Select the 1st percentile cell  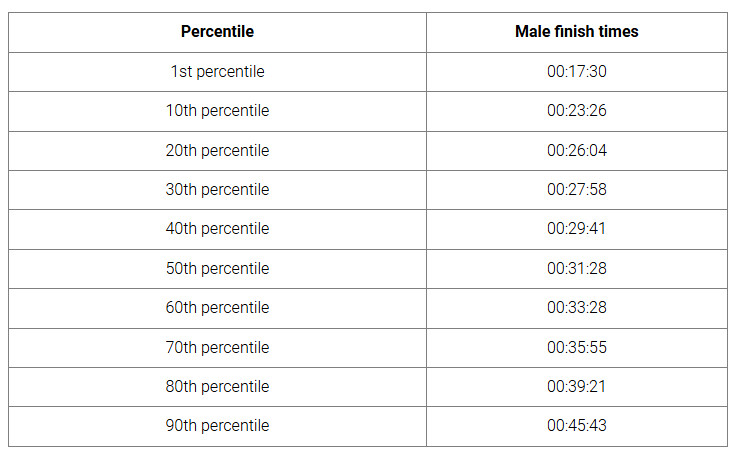pos(217,72)
